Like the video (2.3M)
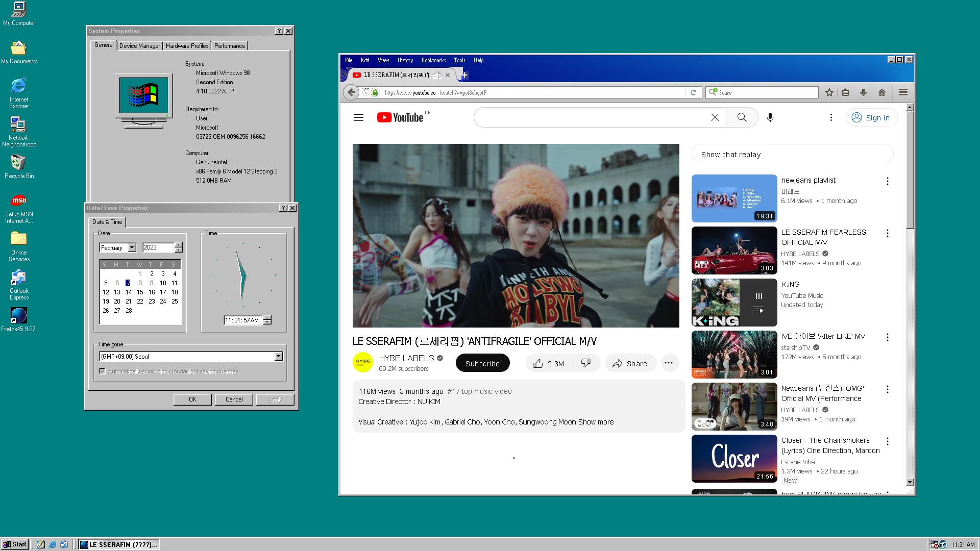The height and width of the screenshot is (551, 980). pos(549,363)
